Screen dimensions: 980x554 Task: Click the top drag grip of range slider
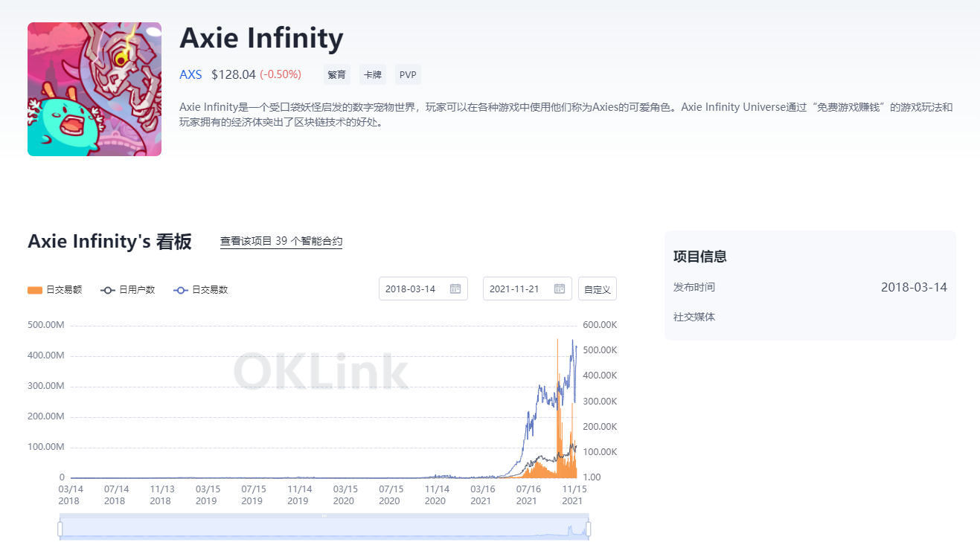coord(324,515)
